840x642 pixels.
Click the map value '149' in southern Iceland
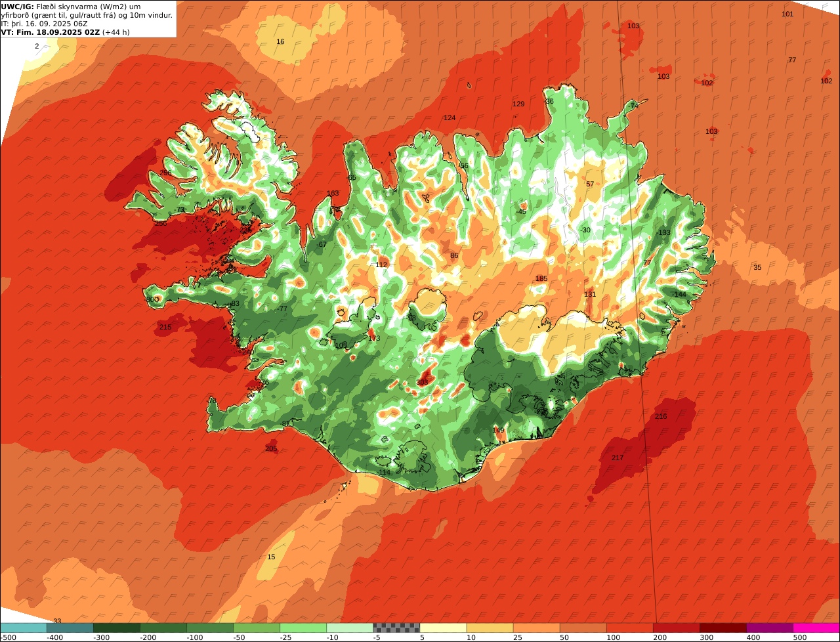499,431
